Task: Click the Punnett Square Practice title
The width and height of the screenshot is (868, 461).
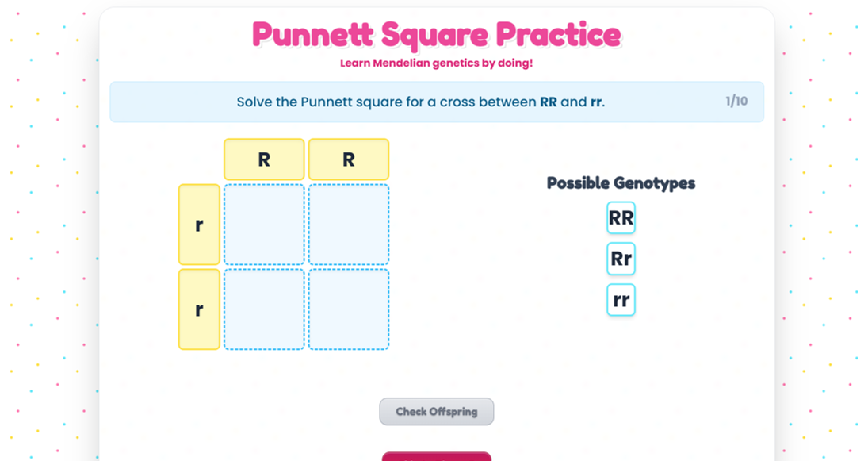Action: click(436, 34)
